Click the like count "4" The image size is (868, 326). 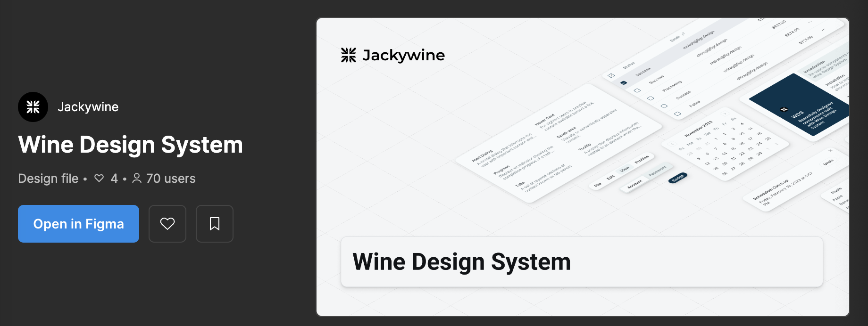point(114,179)
